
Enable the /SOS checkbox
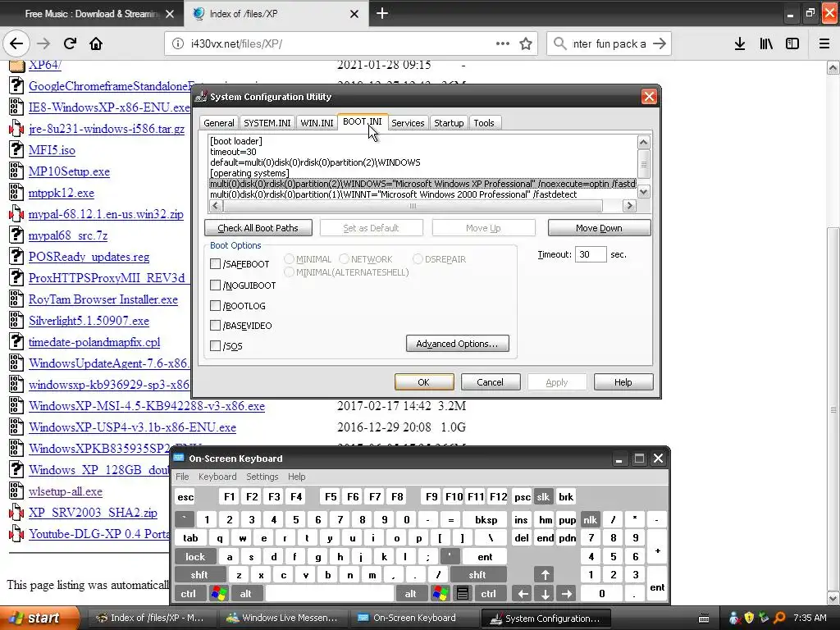(216, 346)
